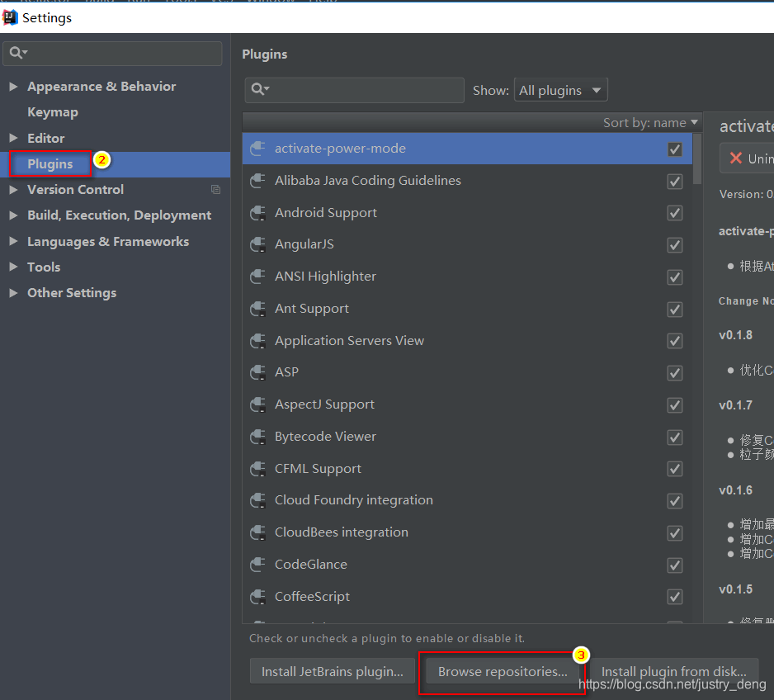Expand the Other Settings arrow
Screen dimensions: 774x700
(x=13, y=293)
